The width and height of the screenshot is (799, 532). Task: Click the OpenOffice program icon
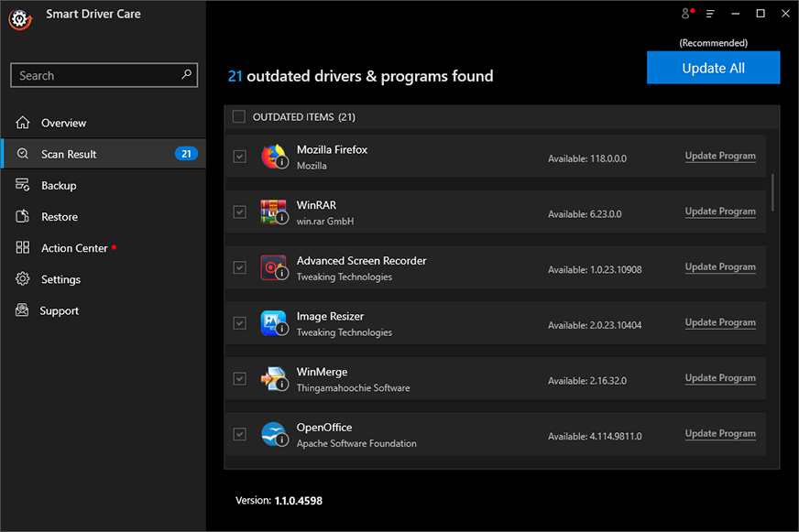[x=273, y=434]
